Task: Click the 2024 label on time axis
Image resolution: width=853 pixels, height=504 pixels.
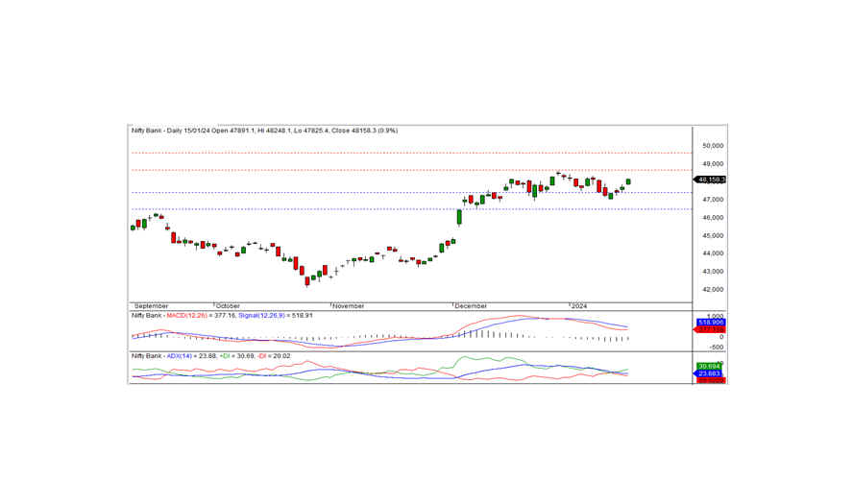Action: pyautogui.click(x=578, y=305)
